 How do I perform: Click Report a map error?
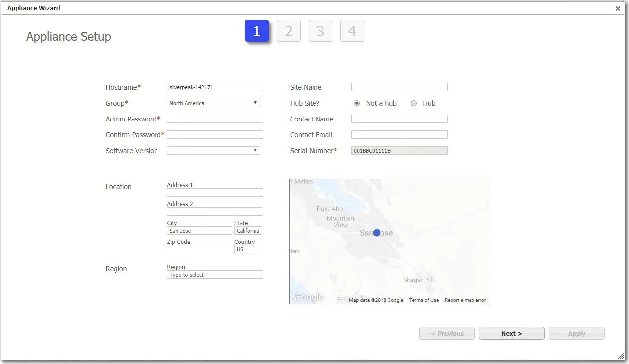[x=465, y=300]
